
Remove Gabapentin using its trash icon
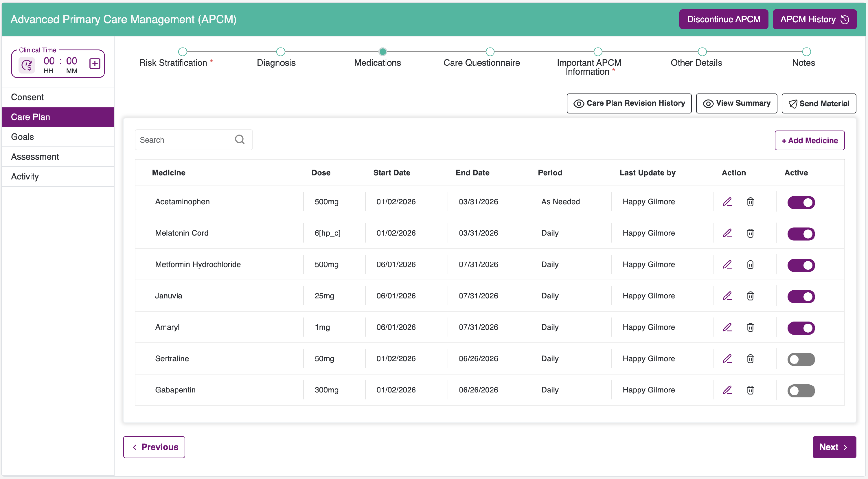click(750, 390)
